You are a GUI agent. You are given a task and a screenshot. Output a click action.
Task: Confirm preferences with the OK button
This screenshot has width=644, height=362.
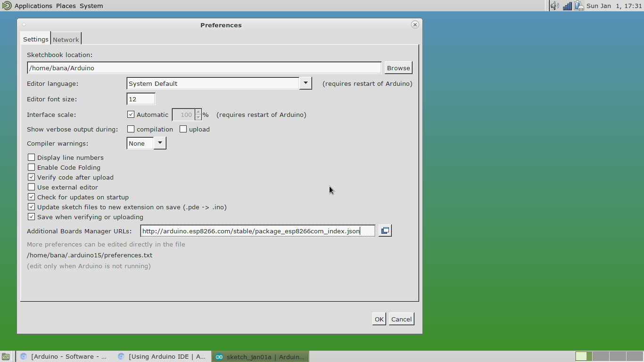pos(379,319)
